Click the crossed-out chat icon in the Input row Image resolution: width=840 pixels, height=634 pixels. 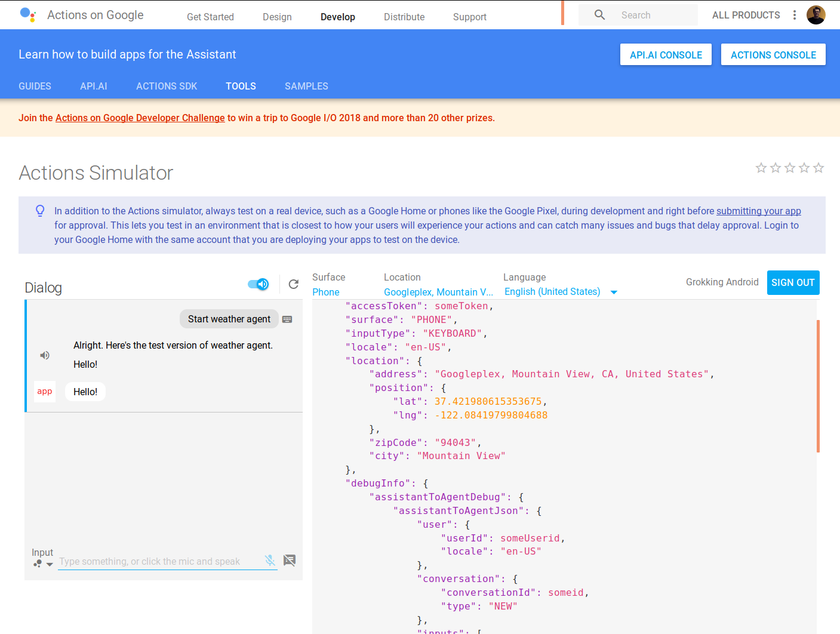(x=290, y=561)
